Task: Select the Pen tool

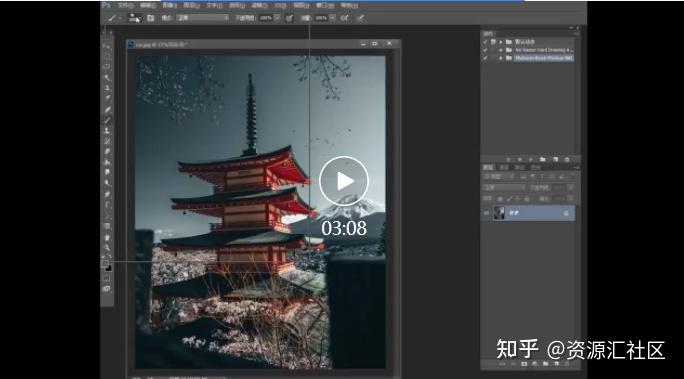Action: click(x=107, y=194)
